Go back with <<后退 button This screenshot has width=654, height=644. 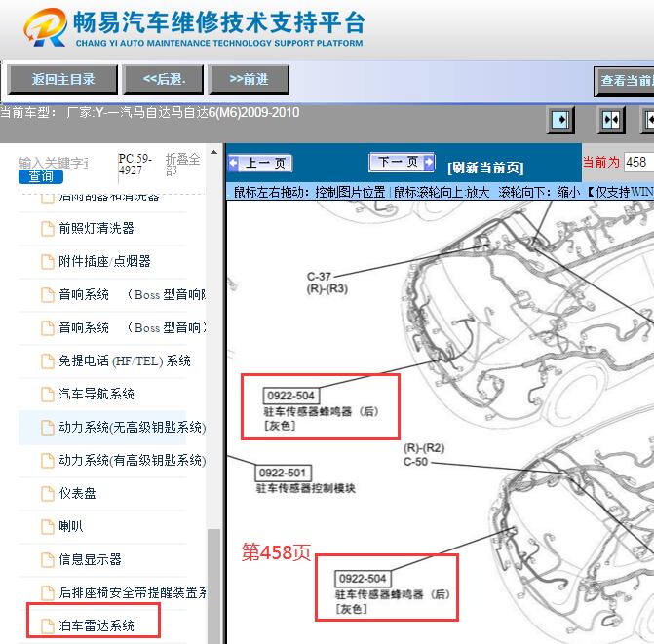click(164, 79)
